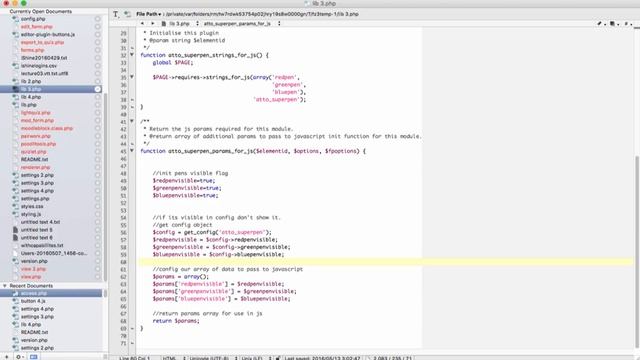Go to previous document with back arrow
The image size is (640, 360).
[x=142, y=24]
